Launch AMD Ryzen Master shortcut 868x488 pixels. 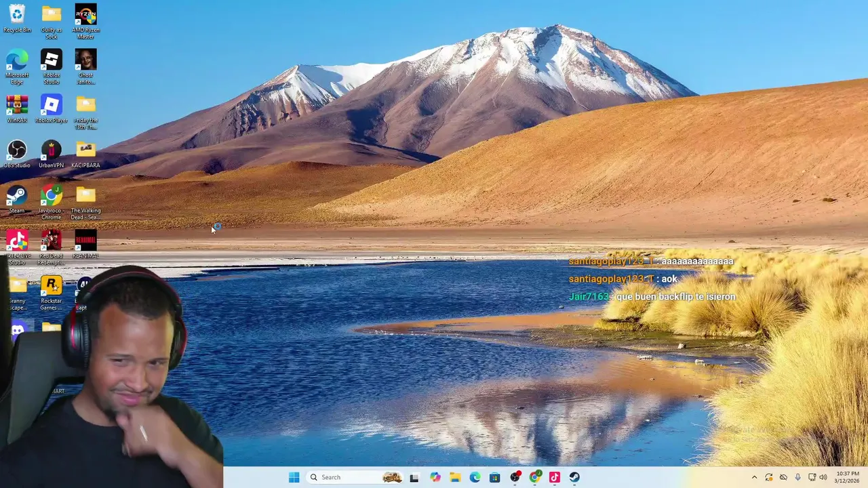(x=85, y=22)
